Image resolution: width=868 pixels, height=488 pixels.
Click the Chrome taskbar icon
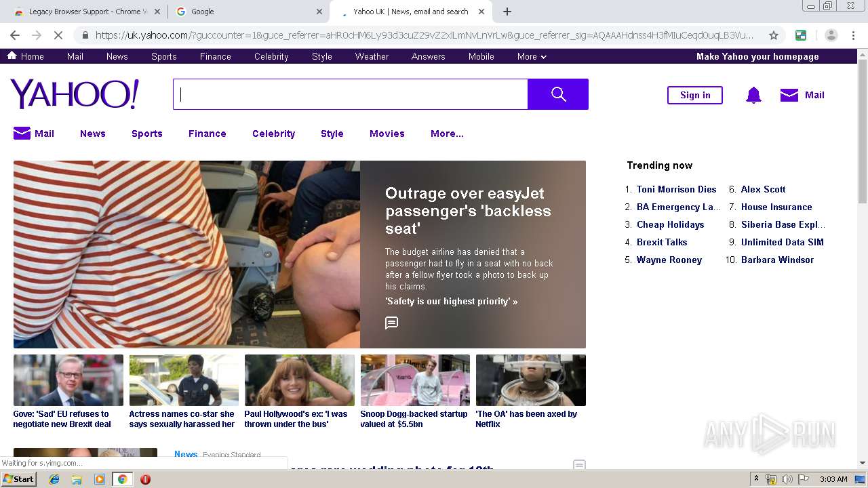pyautogui.click(x=122, y=479)
